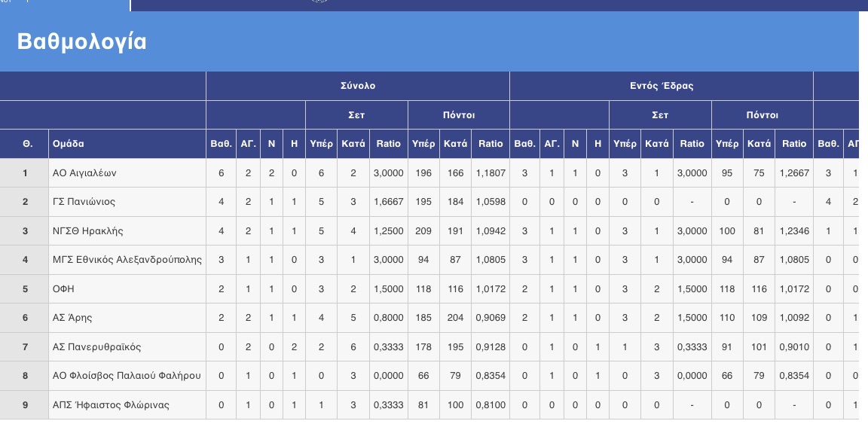The height and width of the screenshot is (424, 868).
Task: Click the 109 home points-against cell
Action: tap(759, 318)
